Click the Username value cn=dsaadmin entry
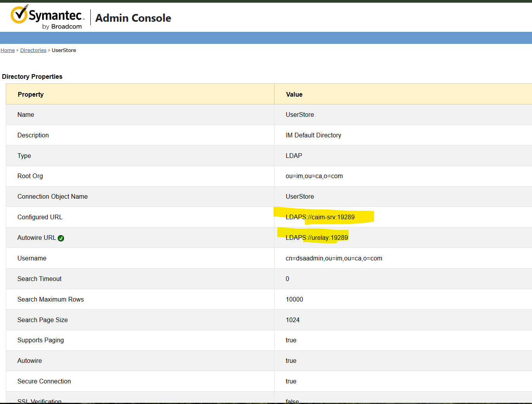Screen dimensions: 532x404 pos(334,258)
